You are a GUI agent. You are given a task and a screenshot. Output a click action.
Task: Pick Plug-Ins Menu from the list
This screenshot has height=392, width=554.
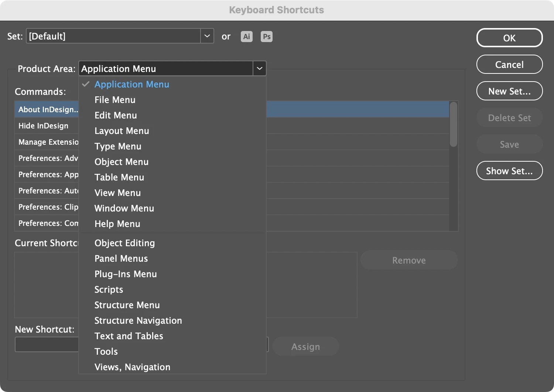[x=172, y=274]
